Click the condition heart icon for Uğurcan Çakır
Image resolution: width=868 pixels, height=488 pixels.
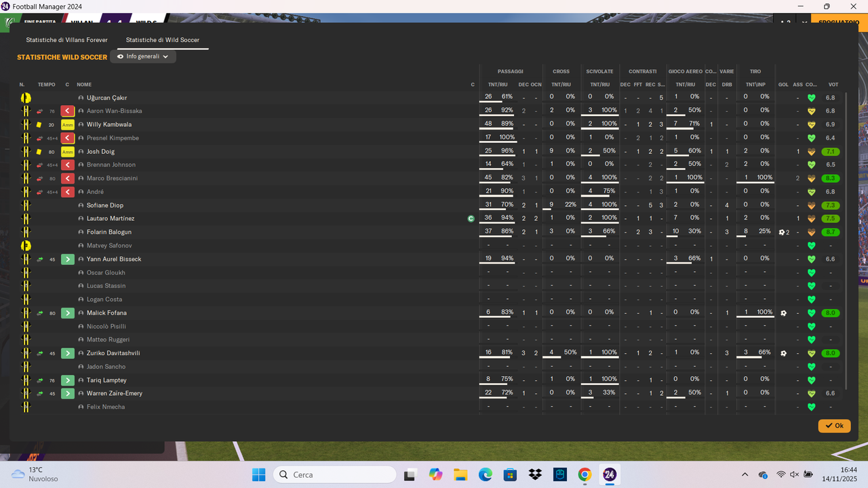[811, 98]
